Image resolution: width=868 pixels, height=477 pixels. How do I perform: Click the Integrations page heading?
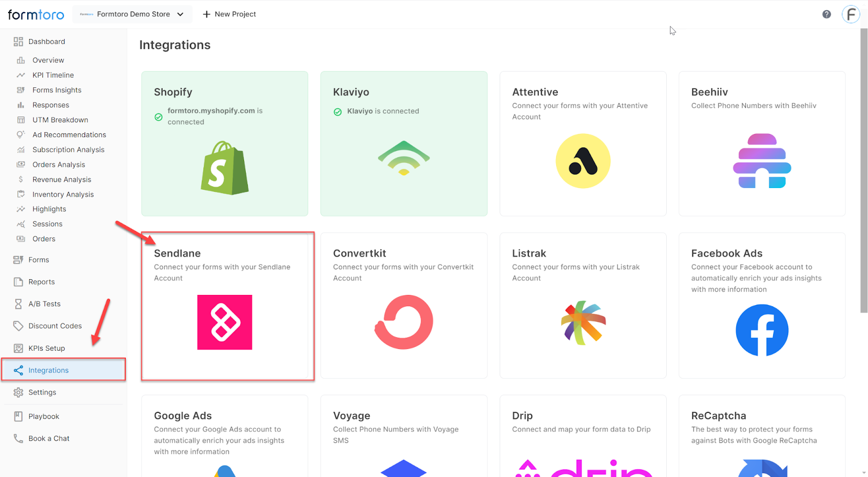(175, 45)
